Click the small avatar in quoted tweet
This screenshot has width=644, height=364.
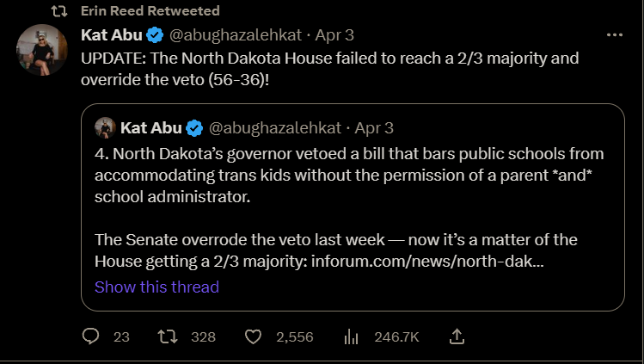tap(105, 127)
